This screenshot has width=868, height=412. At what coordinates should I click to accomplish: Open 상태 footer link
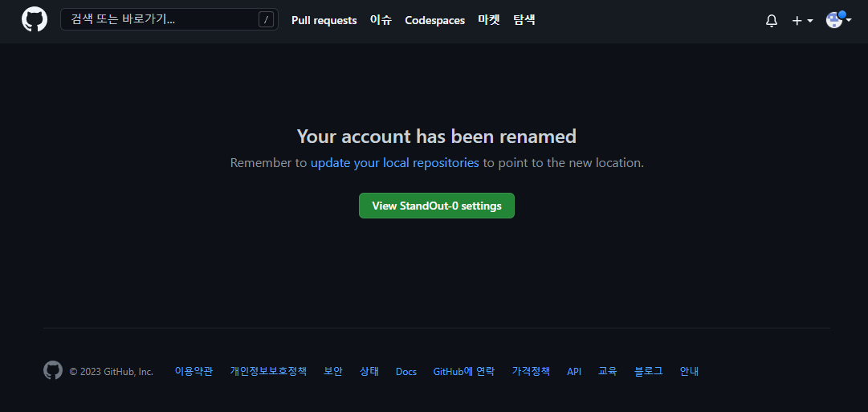coord(369,372)
